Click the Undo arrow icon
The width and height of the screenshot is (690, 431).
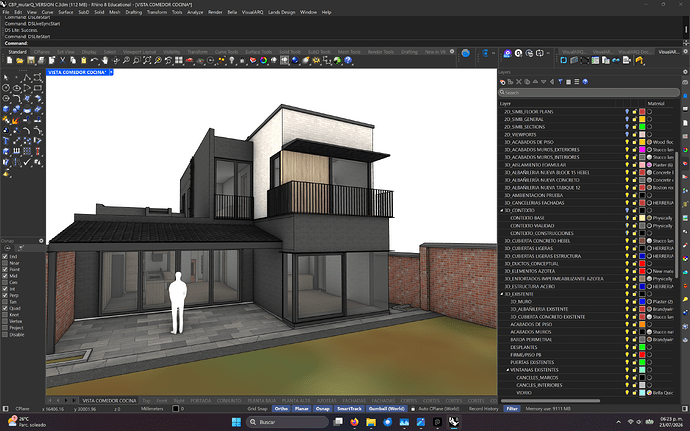94,60
